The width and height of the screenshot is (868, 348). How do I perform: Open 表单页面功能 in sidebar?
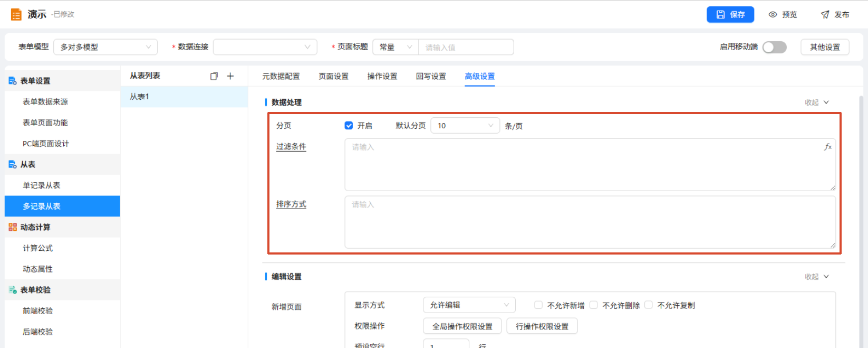click(x=62, y=123)
